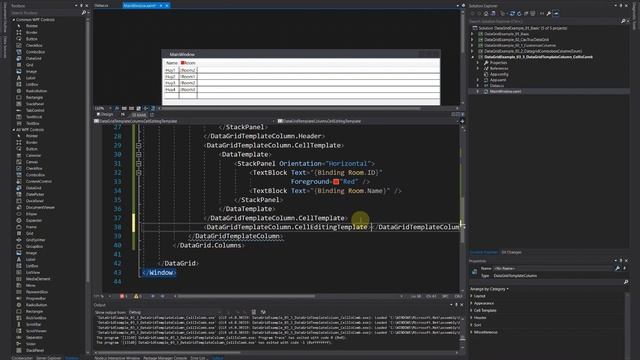Select GridSplitter control in Toolbox

(35, 240)
